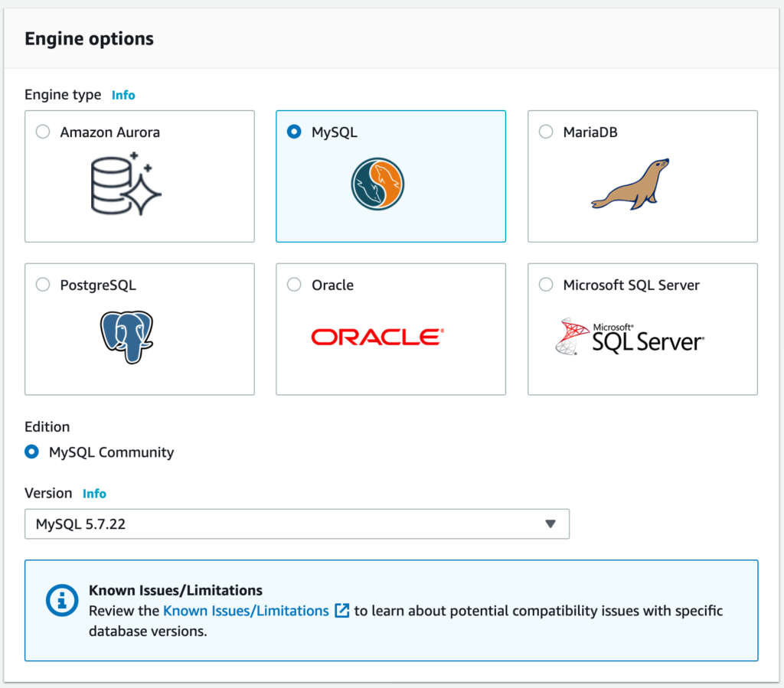Select the MySQL engine radio button
This screenshot has width=784, height=688.
click(294, 132)
